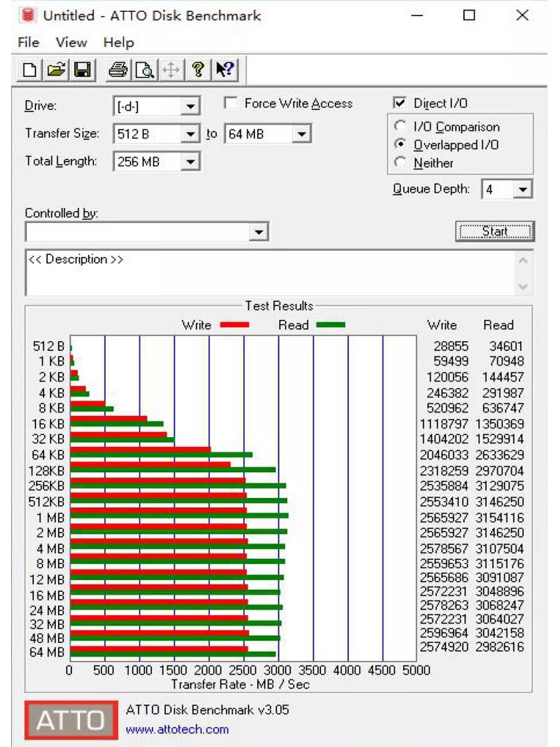Click the 4 MB write value 2578567

[x=445, y=548]
